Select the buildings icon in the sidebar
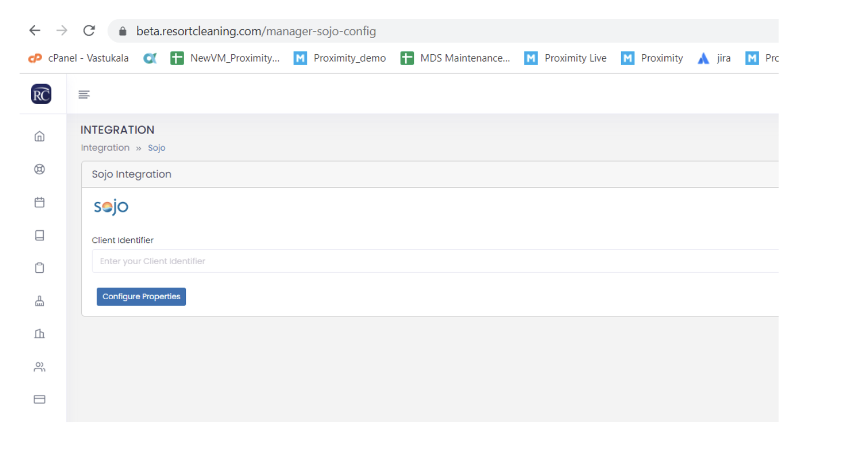 click(x=39, y=334)
